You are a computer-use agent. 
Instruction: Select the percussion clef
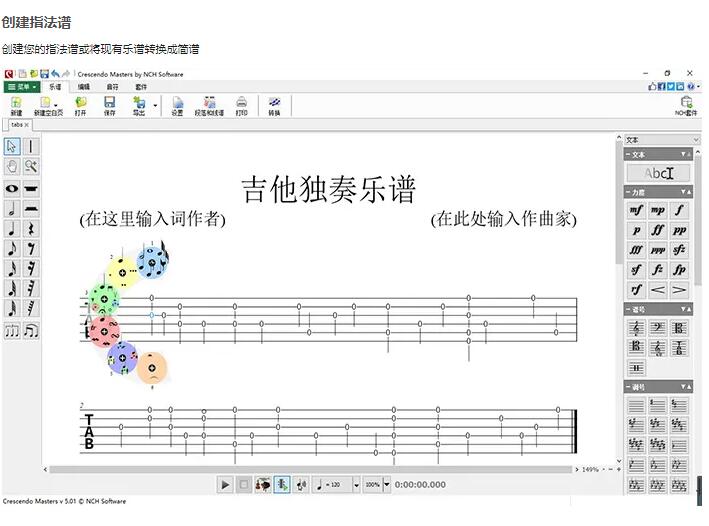click(636, 368)
